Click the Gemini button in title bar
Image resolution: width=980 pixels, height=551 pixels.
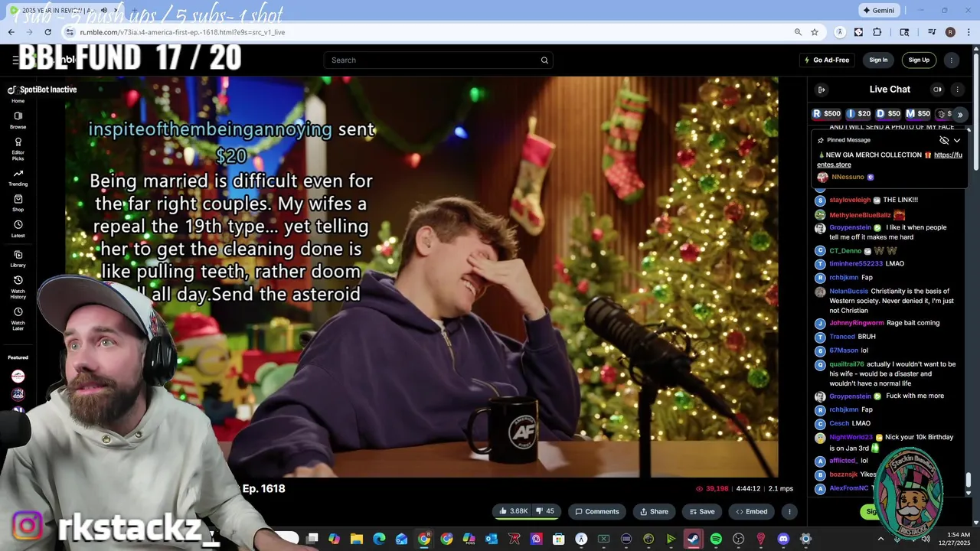(x=878, y=10)
